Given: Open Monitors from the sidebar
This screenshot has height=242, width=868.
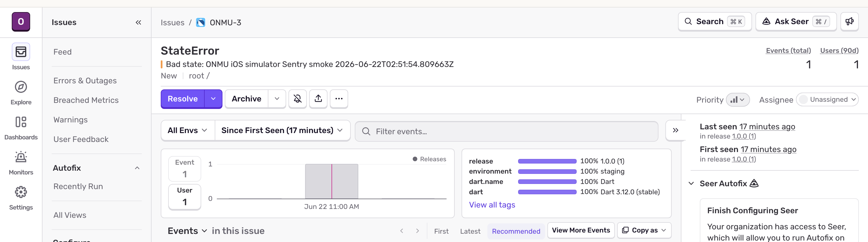Looking at the screenshot, I should coord(21,163).
